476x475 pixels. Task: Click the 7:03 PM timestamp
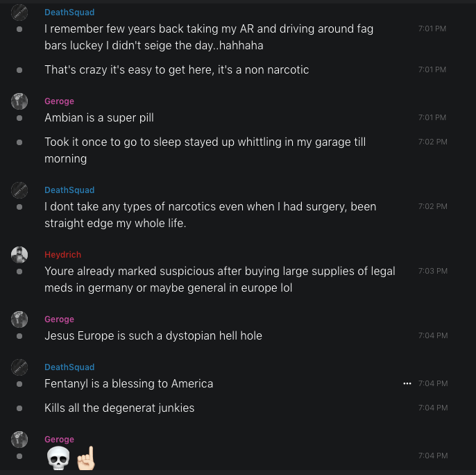pyautogui.click(x=432, y=271)
